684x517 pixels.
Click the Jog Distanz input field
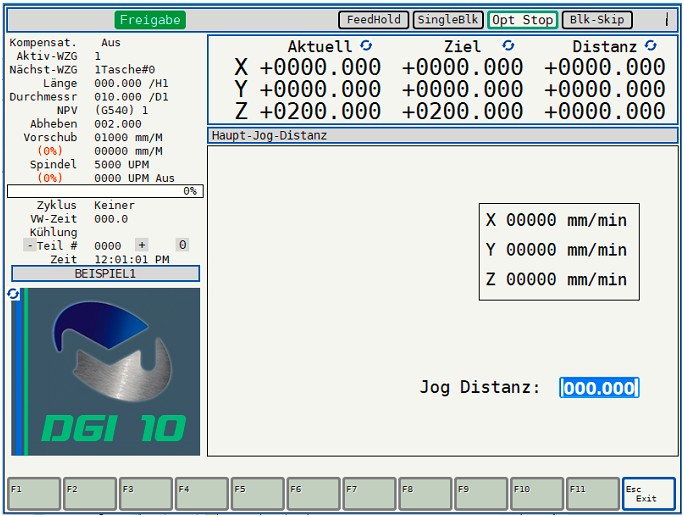599,387
